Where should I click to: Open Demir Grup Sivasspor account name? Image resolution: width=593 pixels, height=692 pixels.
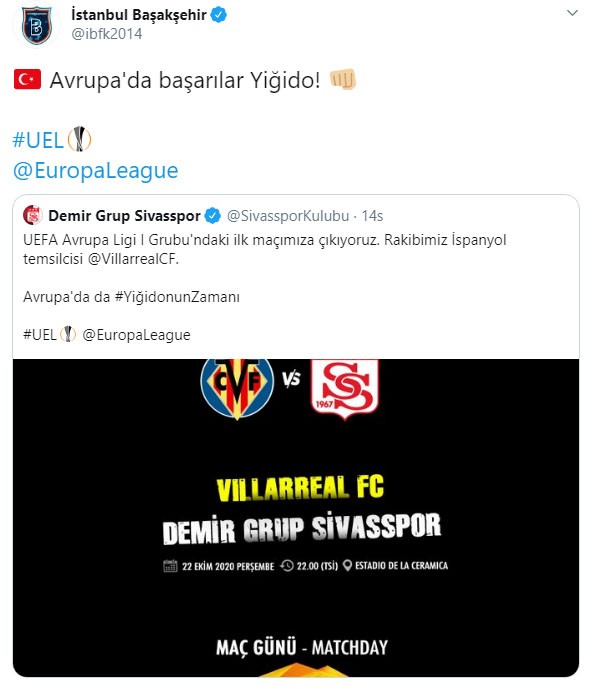124,216
